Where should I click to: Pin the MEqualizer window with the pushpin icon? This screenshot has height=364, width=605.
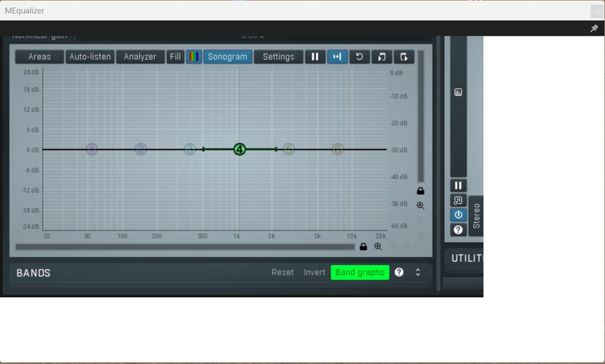pos(594,28)
